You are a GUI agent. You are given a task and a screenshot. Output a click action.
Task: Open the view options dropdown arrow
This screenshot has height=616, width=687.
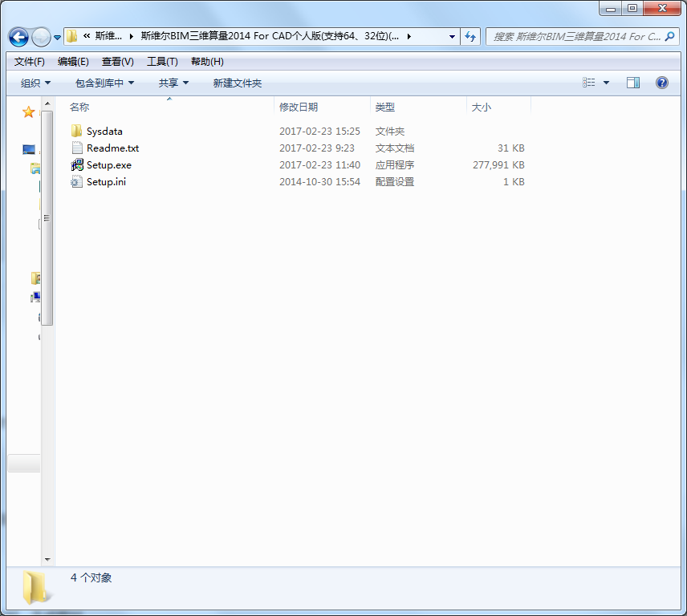pos(606,82)
